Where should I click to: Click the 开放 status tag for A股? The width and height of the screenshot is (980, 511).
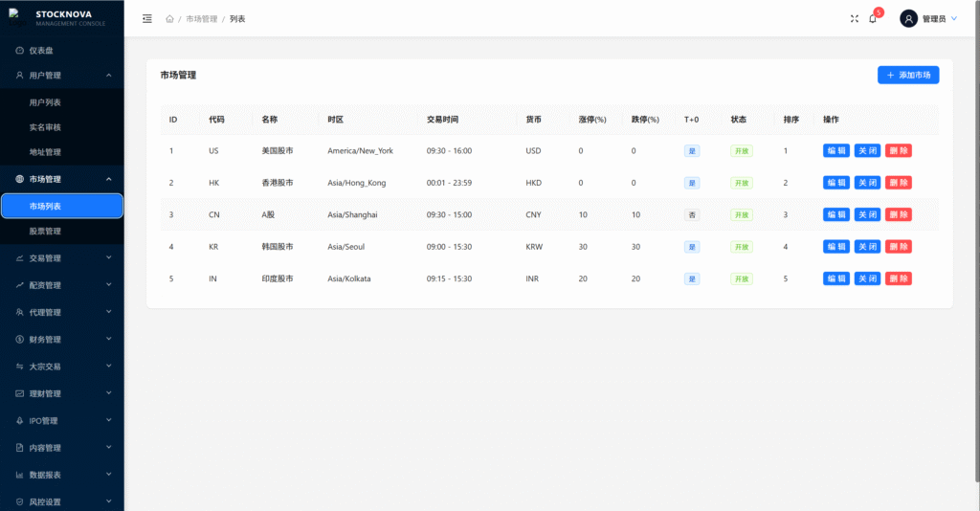point(742,215)
